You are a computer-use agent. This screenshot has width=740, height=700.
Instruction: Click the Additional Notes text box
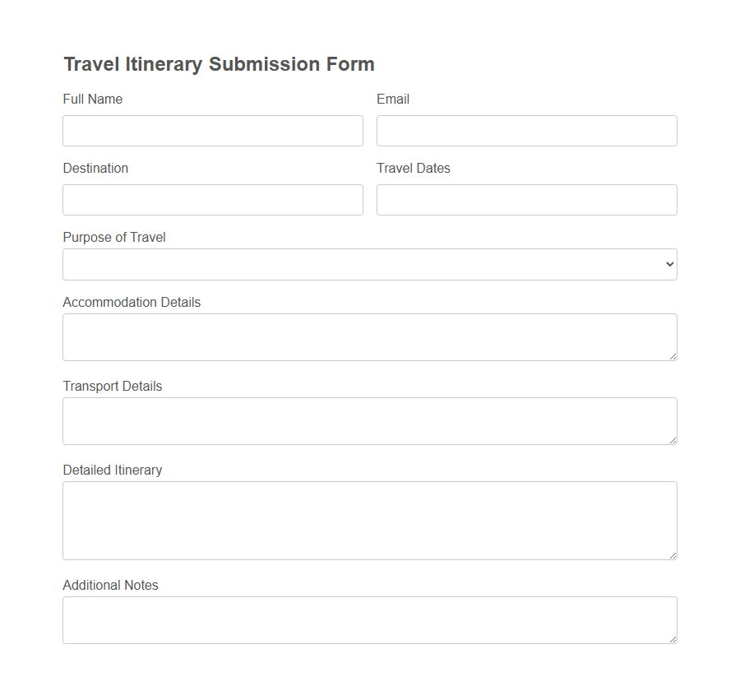pyautogui.click(x=370, y=619)
